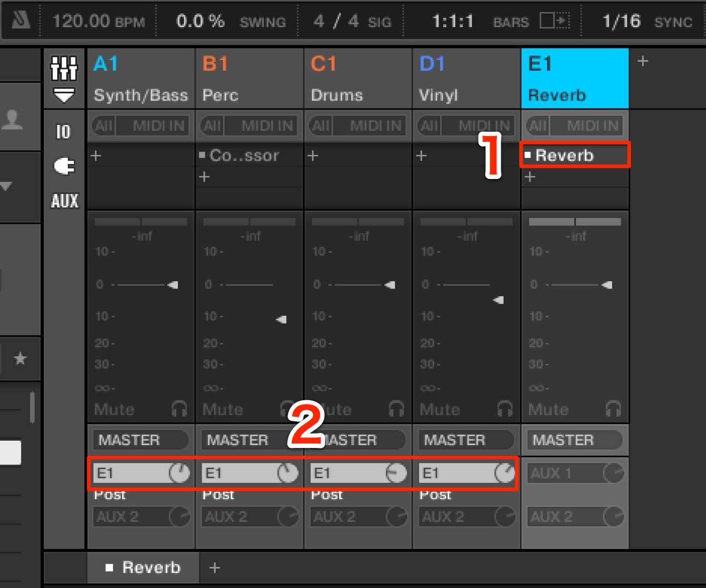
Task: Click the E1 Reverb fader handle
Action: pyautogui.click(x=606, y=285)
